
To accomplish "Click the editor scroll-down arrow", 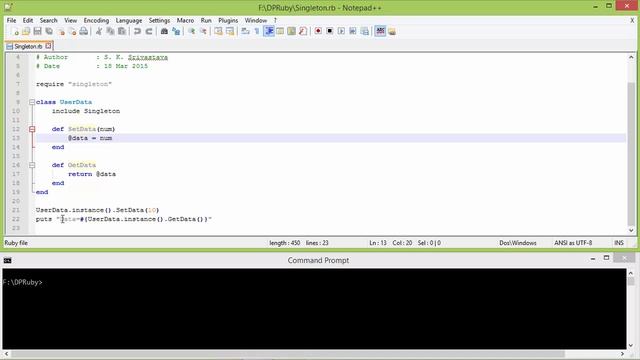I will (x=631, y=230).
